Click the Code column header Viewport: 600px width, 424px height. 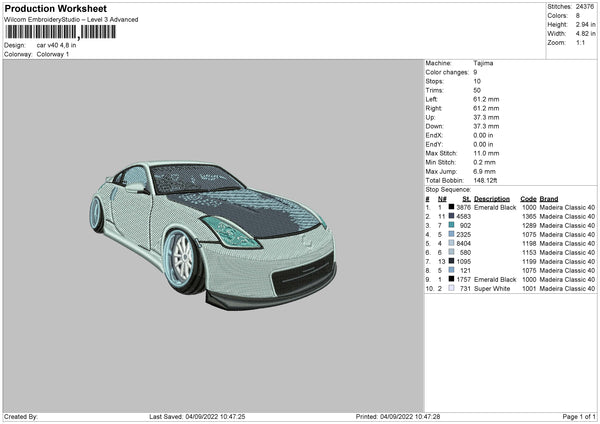click(529, 198)
